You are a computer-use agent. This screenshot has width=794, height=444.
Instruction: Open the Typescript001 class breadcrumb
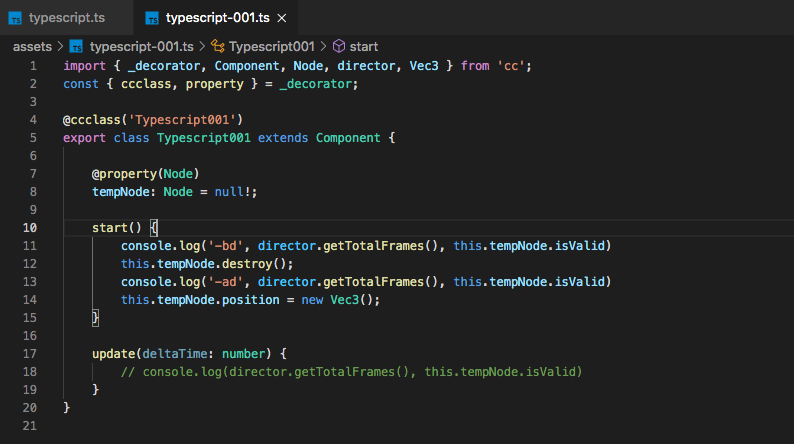tap(271, 46)
